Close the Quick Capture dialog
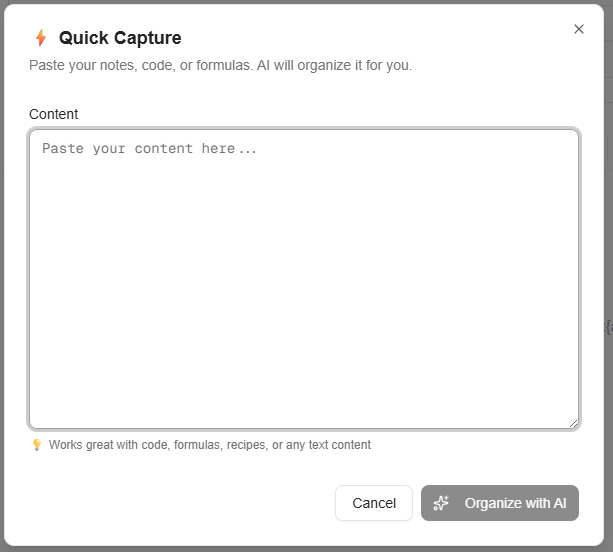This screenshot has width=613, height=552. click(579, 29)
